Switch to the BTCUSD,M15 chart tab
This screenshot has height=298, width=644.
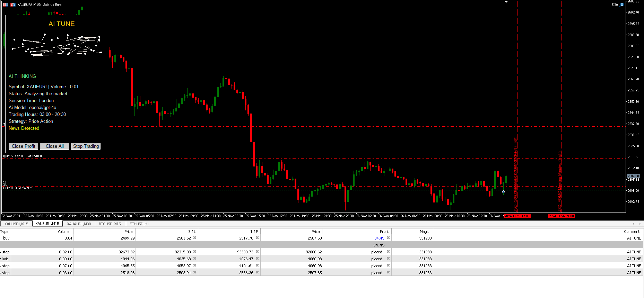[110, 224]
